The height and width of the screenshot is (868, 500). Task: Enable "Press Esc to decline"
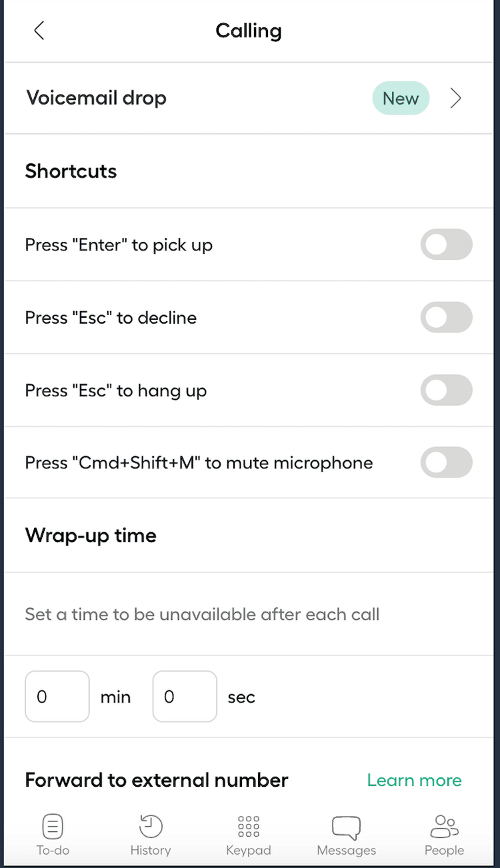[x=446, y=318]
